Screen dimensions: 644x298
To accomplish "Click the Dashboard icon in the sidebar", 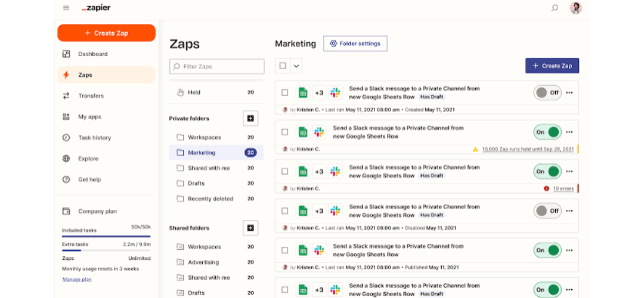I will pyautogui.click(x=66, y=54).
